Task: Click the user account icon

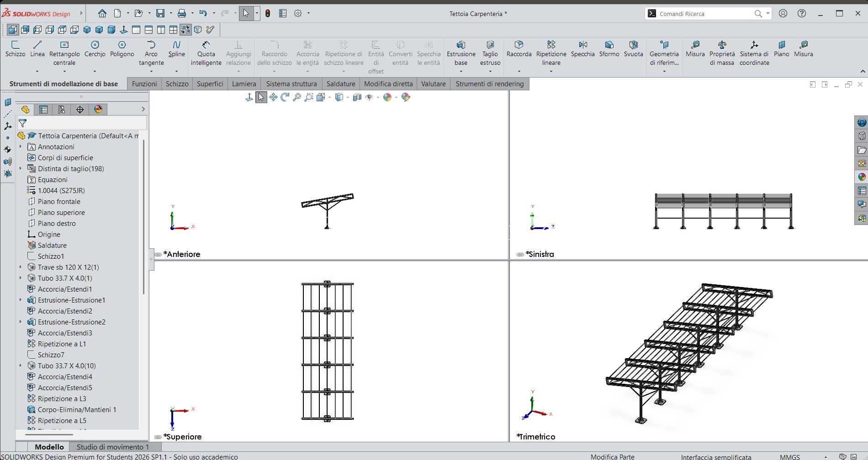Action: click(783, 13)
